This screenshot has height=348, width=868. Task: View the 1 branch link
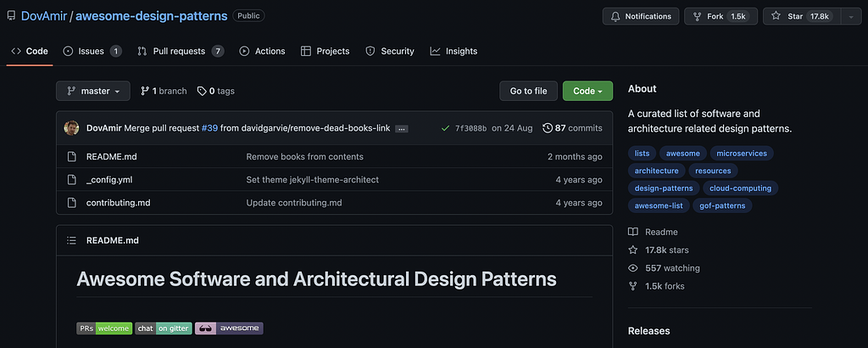164,91
